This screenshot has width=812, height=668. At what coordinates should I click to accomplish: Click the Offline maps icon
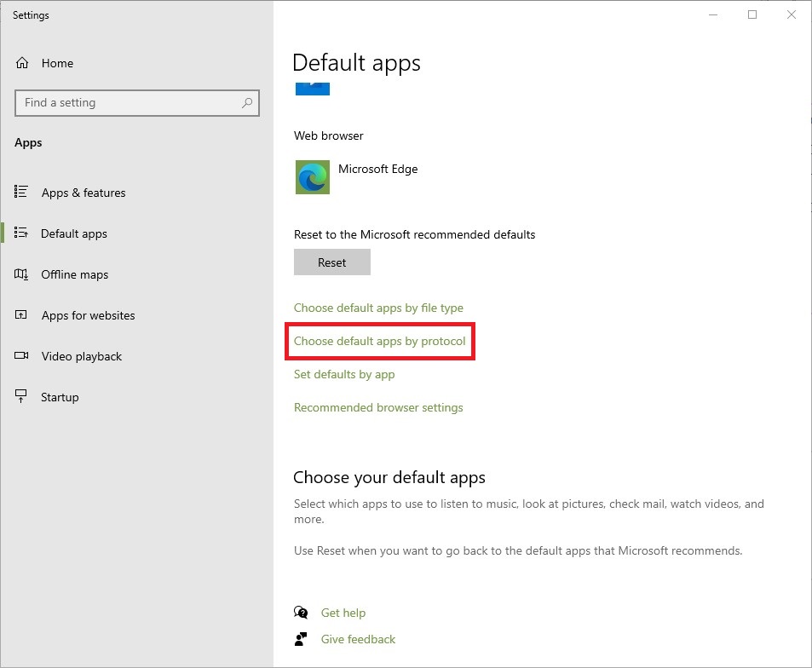[20, 274]
